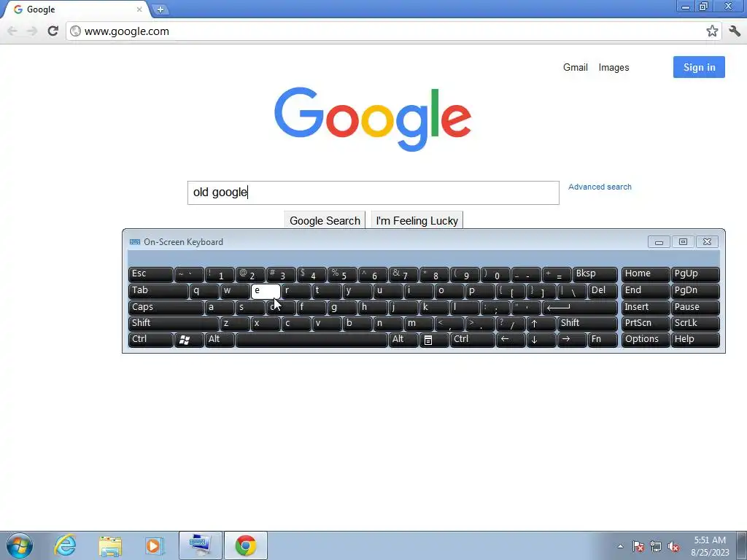Click the Google Search button
This screenshot has height=560, width=747.
pos(325,220)
